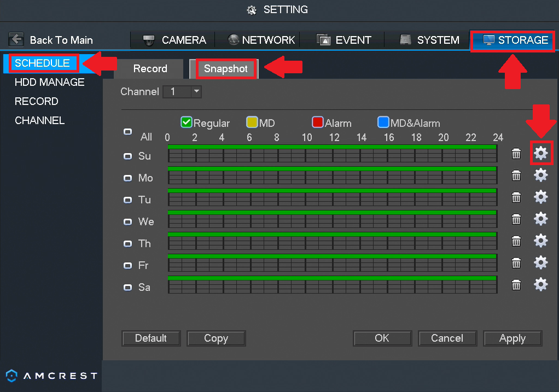Click the Monday timeline bar

(332, 175)
